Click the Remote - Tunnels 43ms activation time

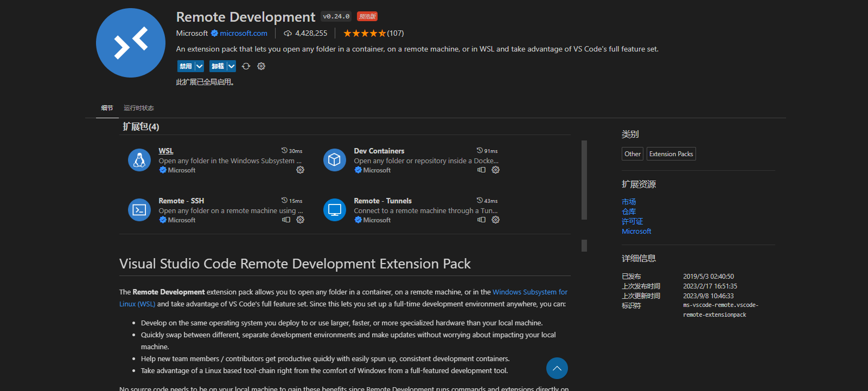[487, 201]
